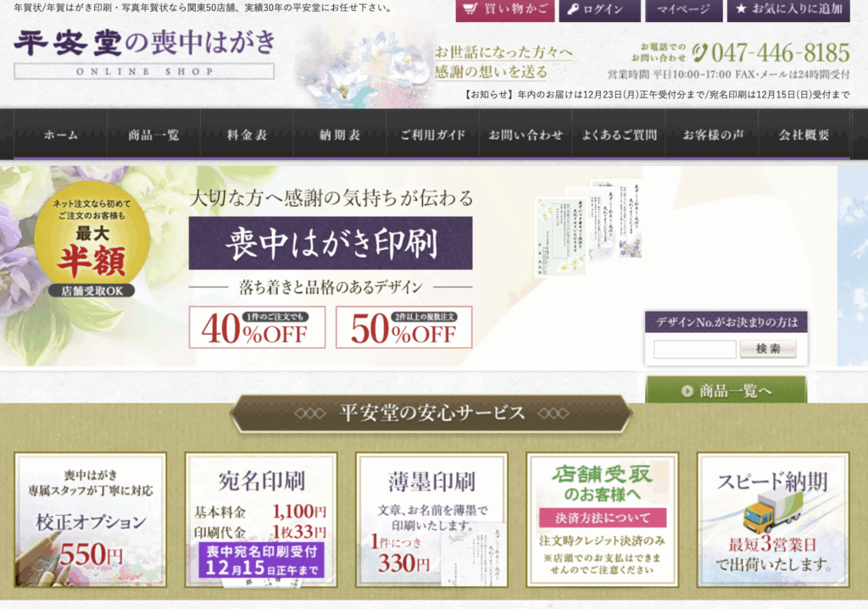
Task: Click the delivery truck icon in スピード納期
Action: [771, 512]
